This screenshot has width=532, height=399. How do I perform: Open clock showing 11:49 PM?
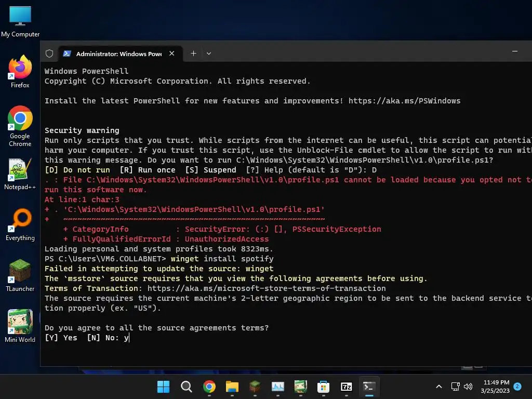pos(495,387)
